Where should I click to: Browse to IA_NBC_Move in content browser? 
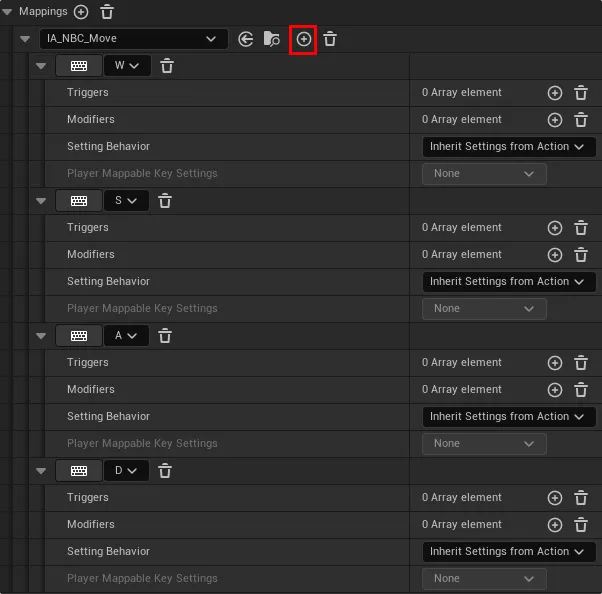[272, 39]
